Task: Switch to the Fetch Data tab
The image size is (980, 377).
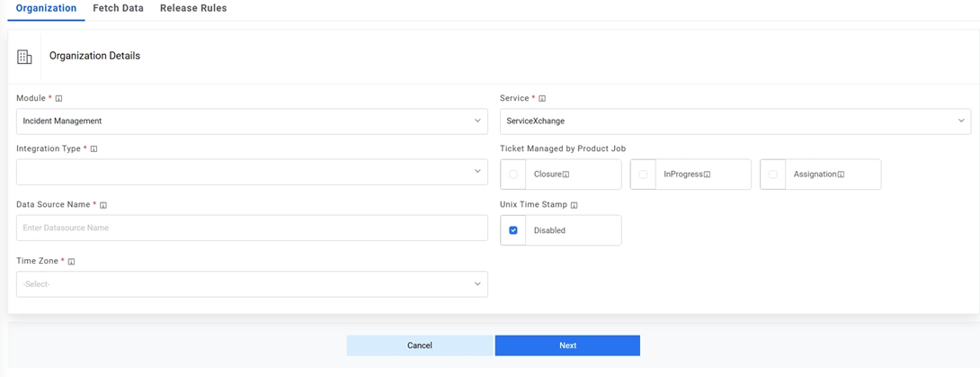Action: pyautogui.click(x=118, y=8)
